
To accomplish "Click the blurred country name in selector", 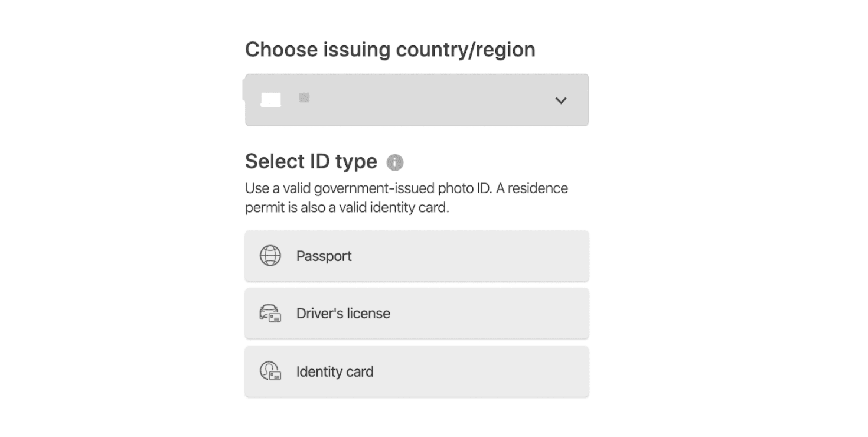I will (x=305, y=97).
